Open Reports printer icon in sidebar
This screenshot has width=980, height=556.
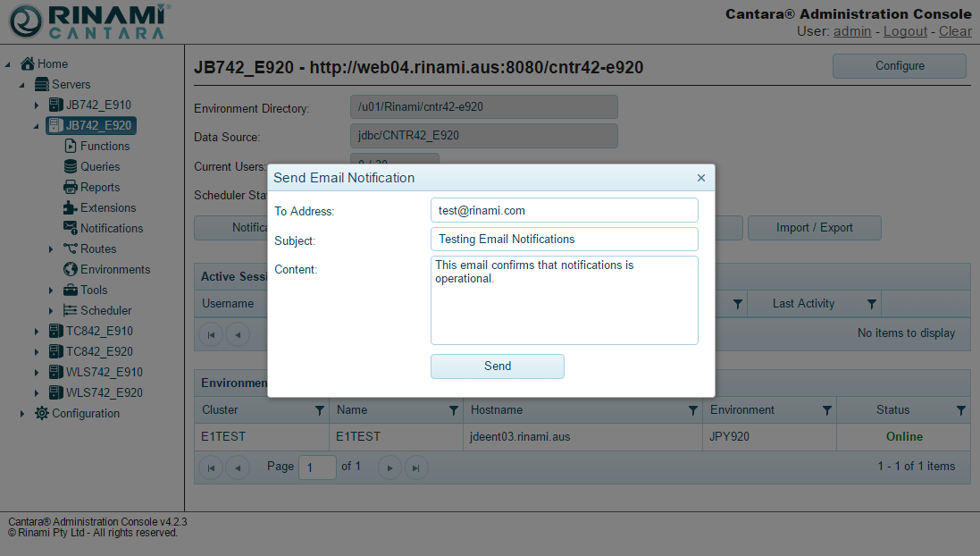[x=71, y=187]
